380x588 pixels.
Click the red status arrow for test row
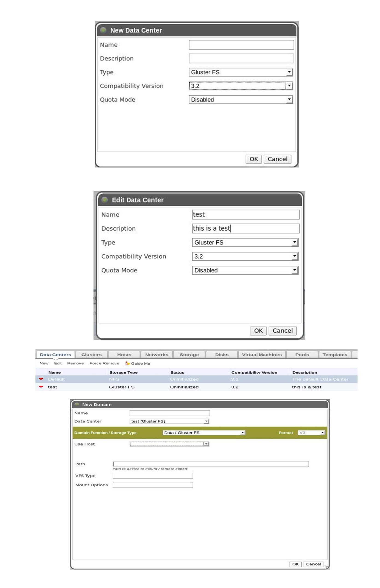tap(41, 387)
